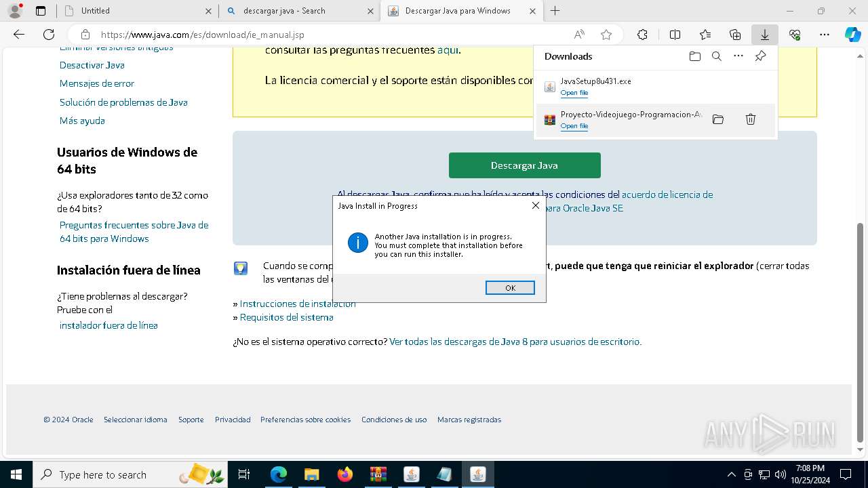Click the profile avatar icon
This screenshot has width=868, height=488.
point(15,11)
